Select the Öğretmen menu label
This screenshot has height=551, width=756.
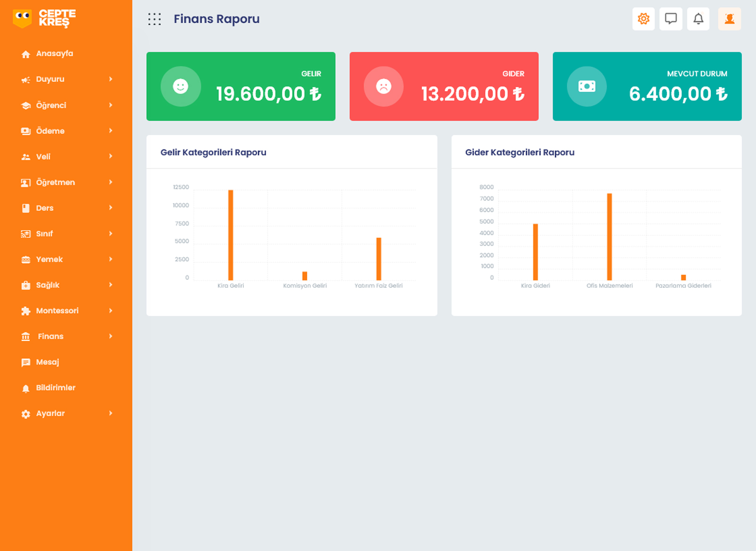click(55, 182)
